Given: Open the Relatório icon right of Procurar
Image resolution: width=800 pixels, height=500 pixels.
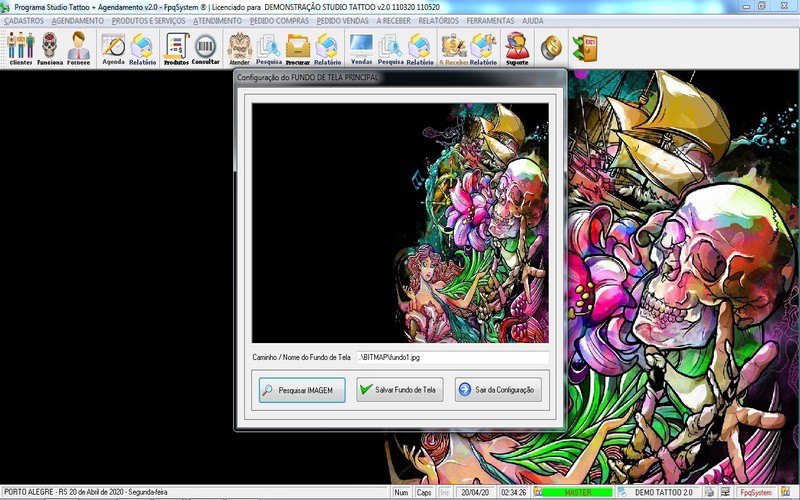Looking at the screenshot, I should [x=327, y=48].
